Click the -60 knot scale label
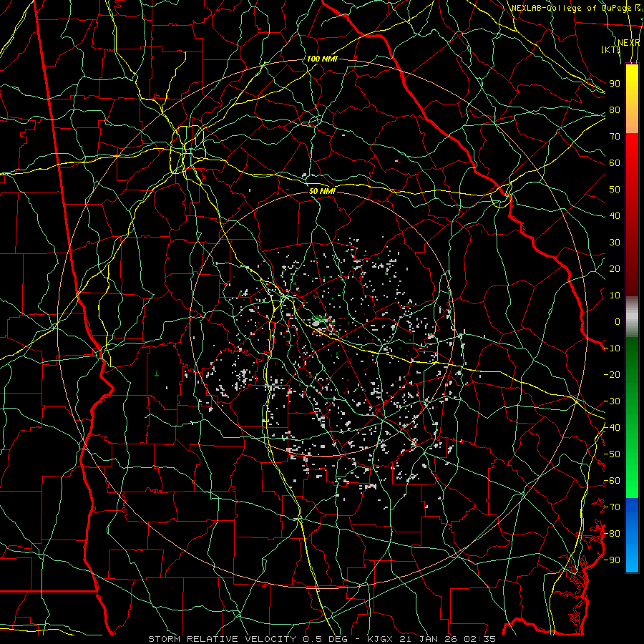This screenshot has height=644, width=644. pos(612,481)
